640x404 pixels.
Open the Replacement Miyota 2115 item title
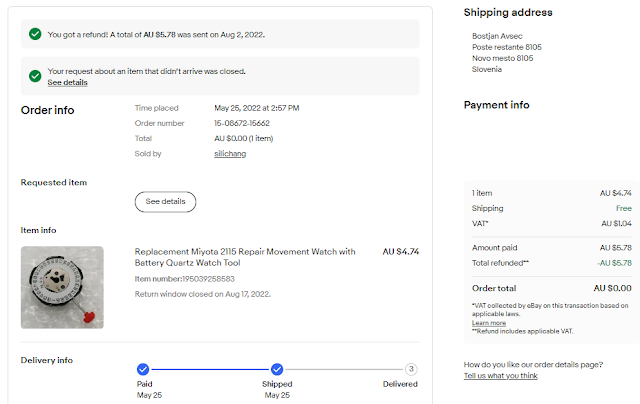click(x=245, y=258)
